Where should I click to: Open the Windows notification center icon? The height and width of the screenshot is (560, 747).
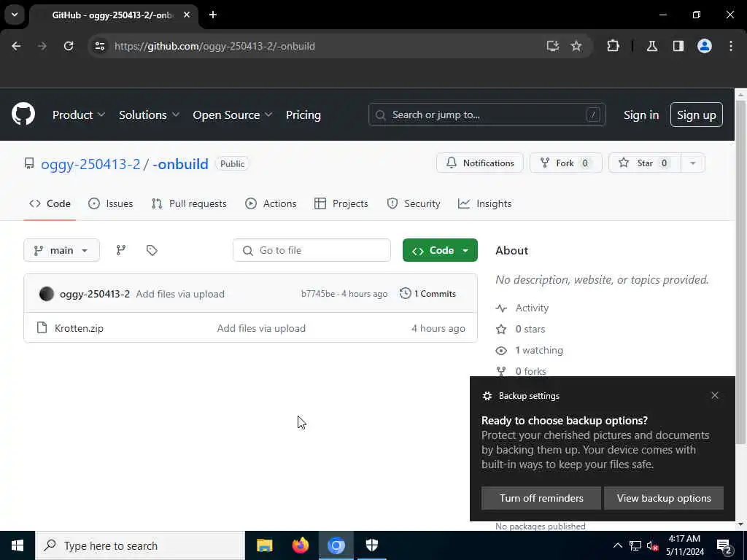pyautogui.click(x=724, y=546)
